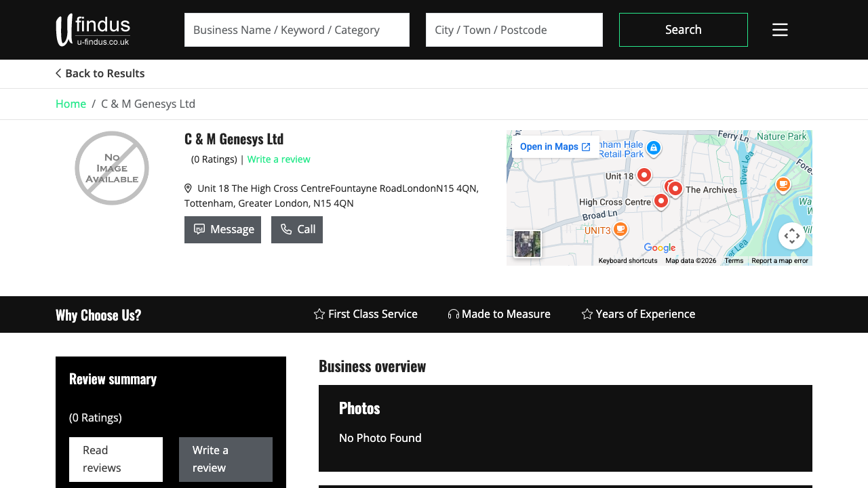Viewport: 868px width, 488px height.
Task: Open the Write a review link
Action: (279, 159)
